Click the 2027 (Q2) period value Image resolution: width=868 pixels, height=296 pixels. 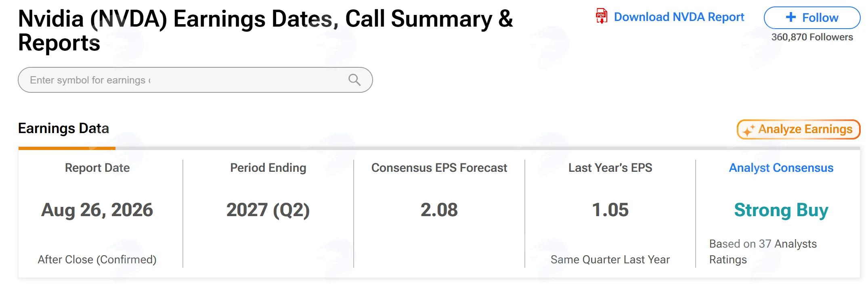coord(268,210)
